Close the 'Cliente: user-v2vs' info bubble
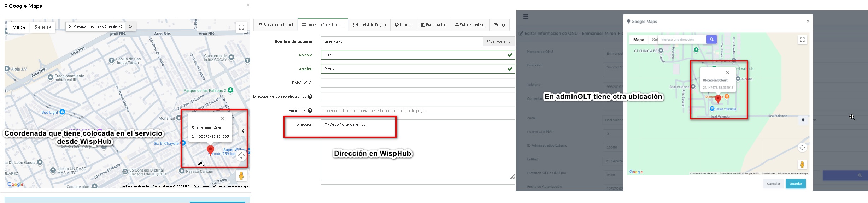This screenshot has height=203, width=868. pyautogui.click(x=222, y=119)
